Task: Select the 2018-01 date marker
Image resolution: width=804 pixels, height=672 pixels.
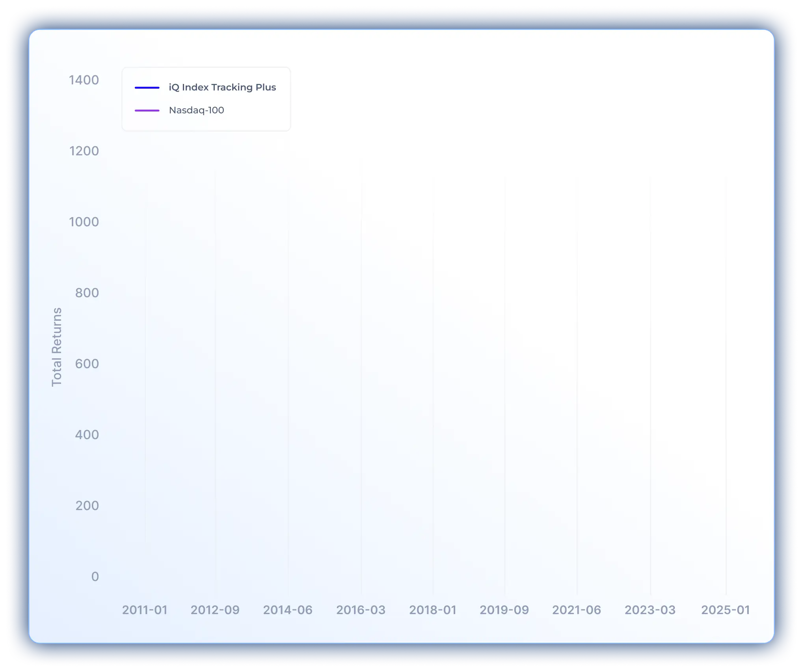Action: 433,610
